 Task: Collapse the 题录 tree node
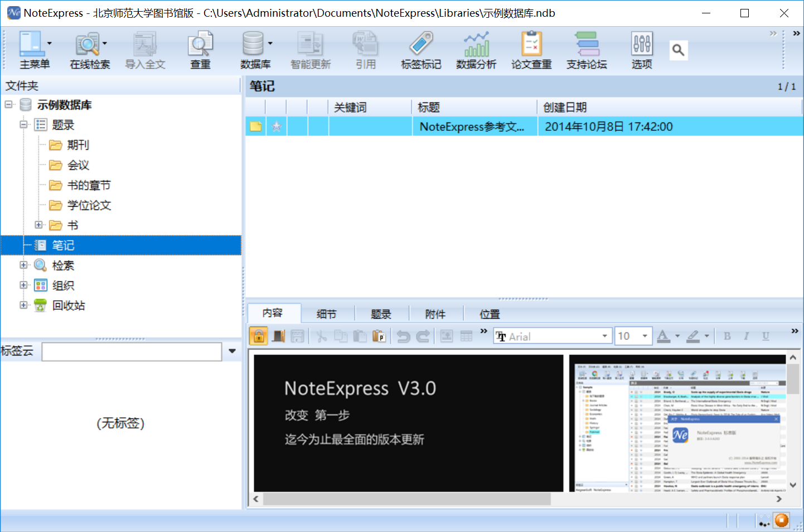pos(23,124)
